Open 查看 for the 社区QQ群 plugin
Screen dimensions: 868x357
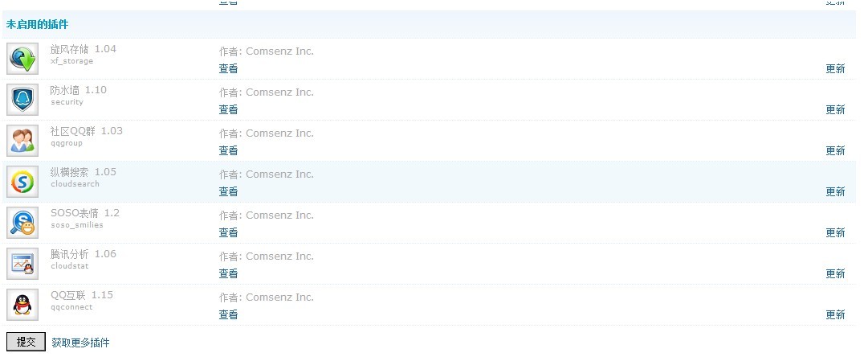click(228, 151)
